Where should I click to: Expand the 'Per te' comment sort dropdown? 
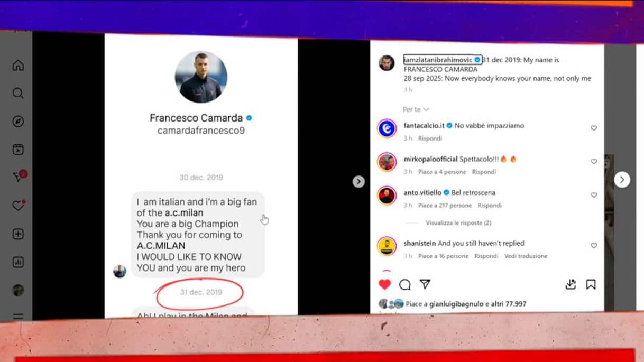point(416,109)
